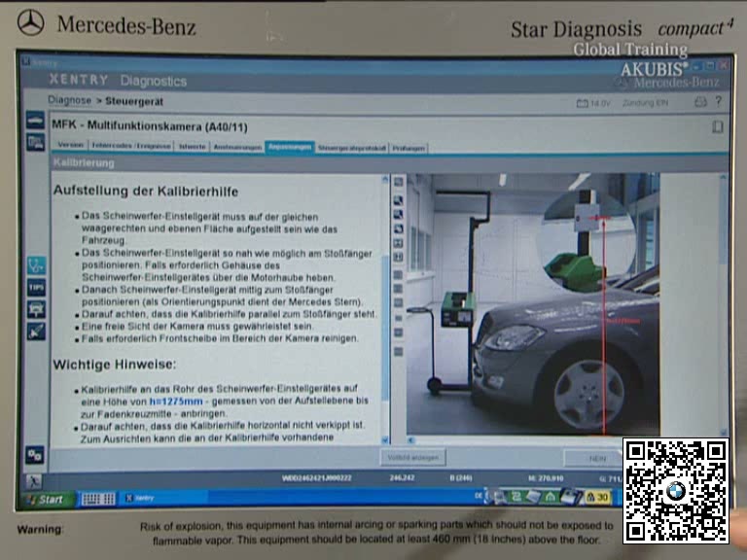This screenshot has width=747, height=560.
Task: Click the bottommost image toolbar icon
Action: click(x=398, y=352)
